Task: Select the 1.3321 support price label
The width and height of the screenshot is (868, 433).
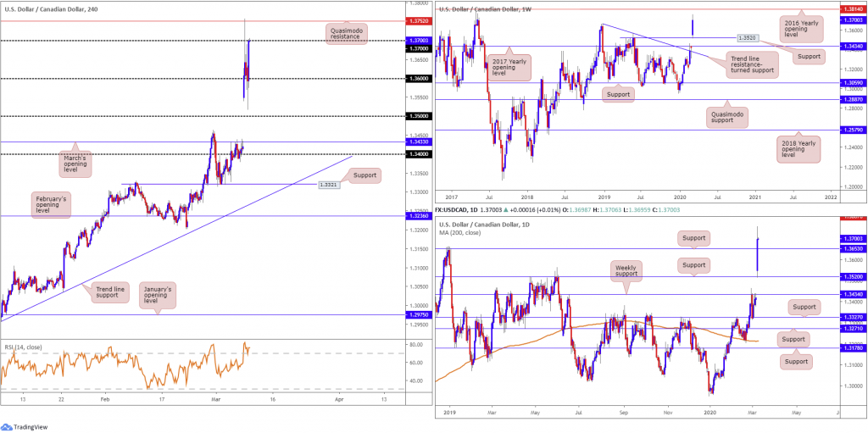Action: coord(328,185)
